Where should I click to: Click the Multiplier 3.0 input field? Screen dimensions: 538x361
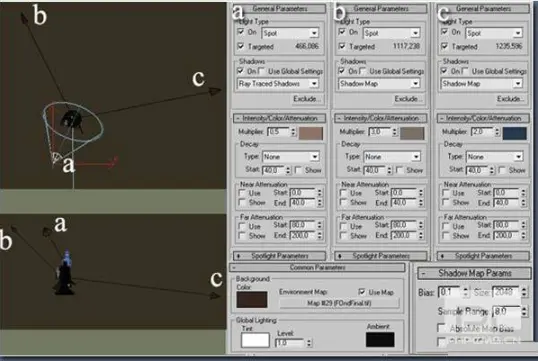pyautogui.click(x=379, y=132)
